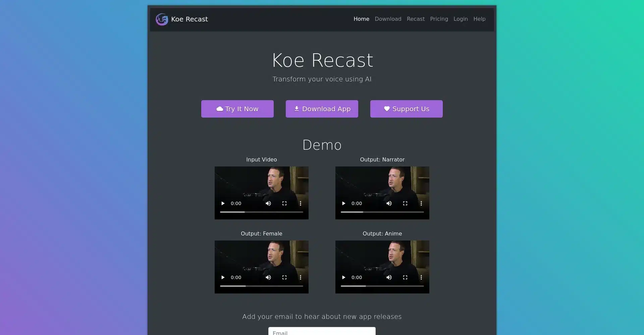The height and width of the screenshot is (335, 644).
Task: Click the heart icon in Support Us button
Action: [x=387, y=109]
